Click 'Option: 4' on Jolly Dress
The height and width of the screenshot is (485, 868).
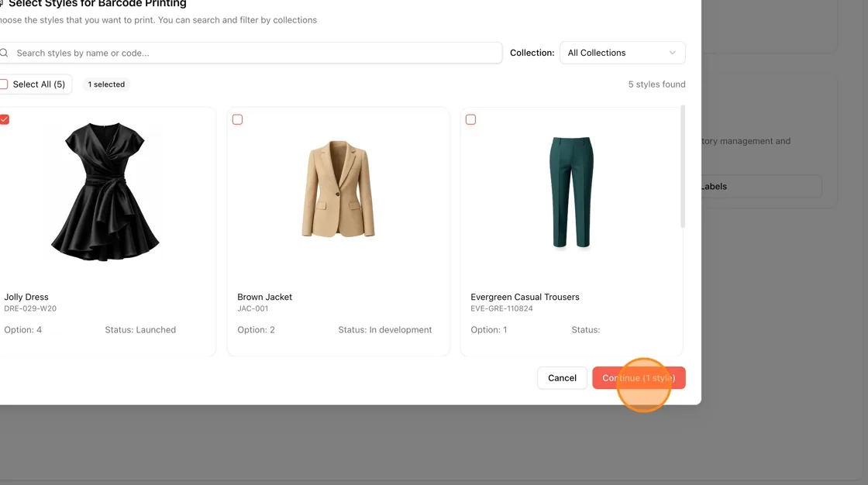22,329
